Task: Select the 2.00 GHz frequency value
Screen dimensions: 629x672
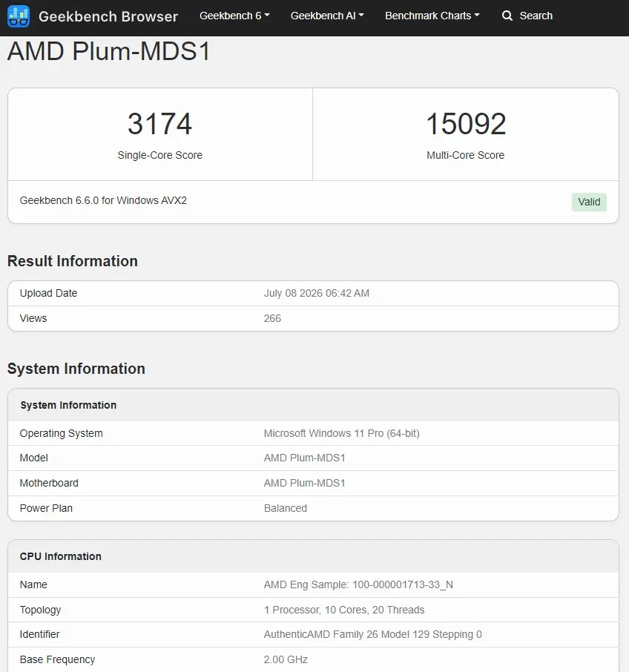Action: click(286, 659)
